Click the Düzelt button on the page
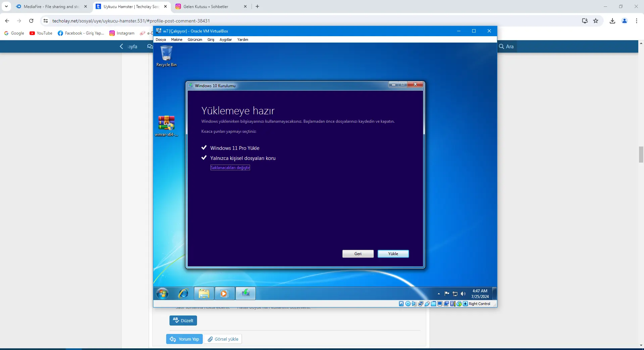Screen dimensions: 644x350 (183, 320)
